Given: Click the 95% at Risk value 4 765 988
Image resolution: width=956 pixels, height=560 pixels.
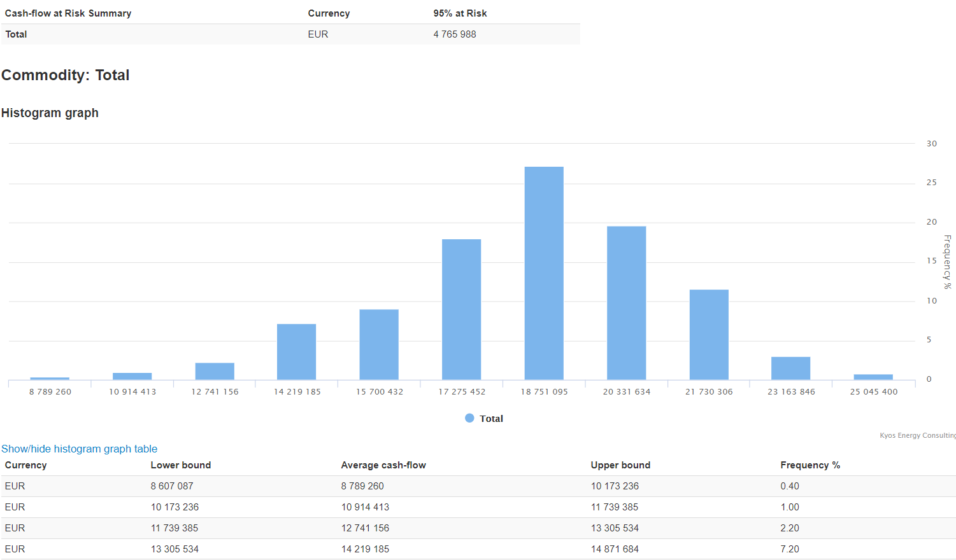Looking at the screenshot, I should click(455, 34).
